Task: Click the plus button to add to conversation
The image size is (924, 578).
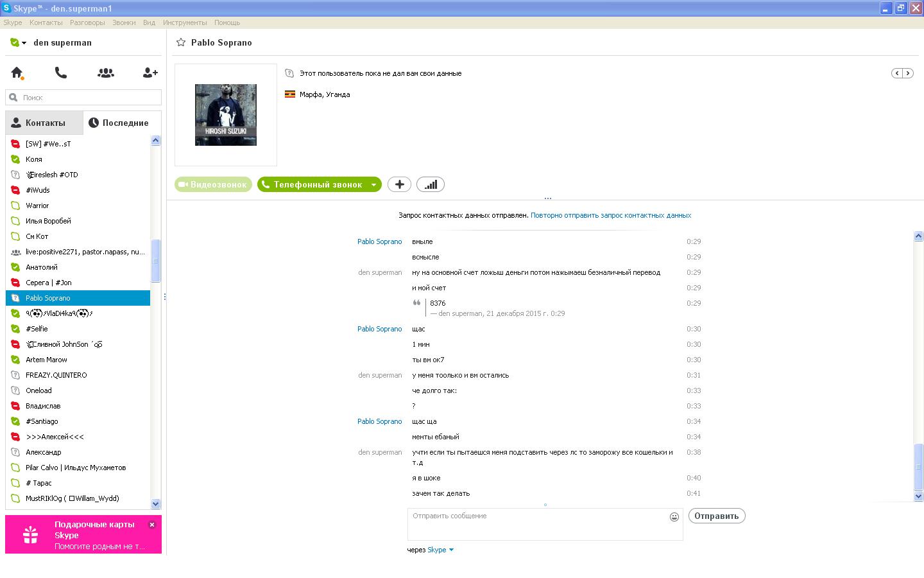Action: pos(399,185)
